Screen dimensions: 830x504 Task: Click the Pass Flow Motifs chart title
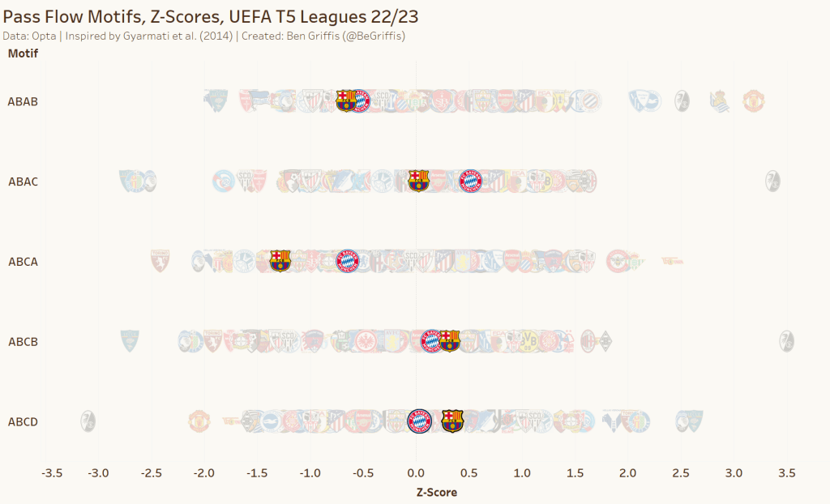(211, 17)
